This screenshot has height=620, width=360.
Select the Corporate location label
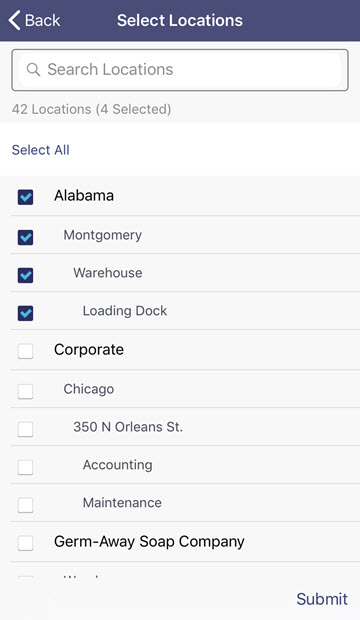point(89,350)
